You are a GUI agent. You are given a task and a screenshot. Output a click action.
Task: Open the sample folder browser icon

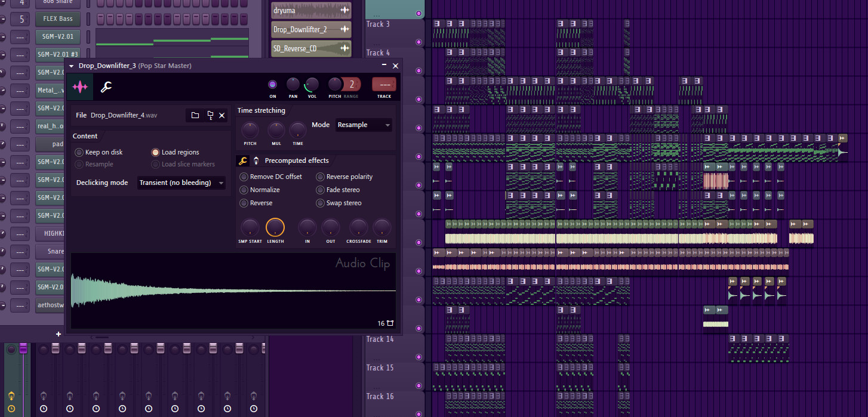[x=195, y=115]
